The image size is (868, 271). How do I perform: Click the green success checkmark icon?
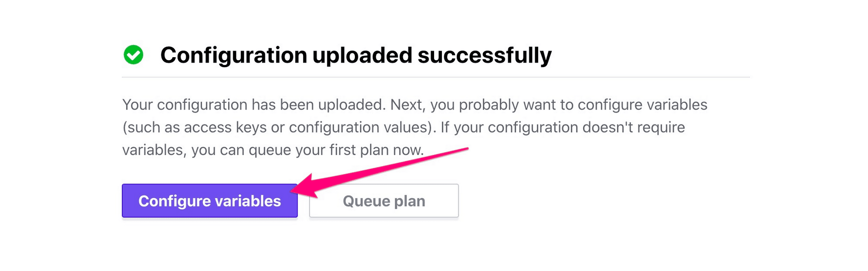133,55
